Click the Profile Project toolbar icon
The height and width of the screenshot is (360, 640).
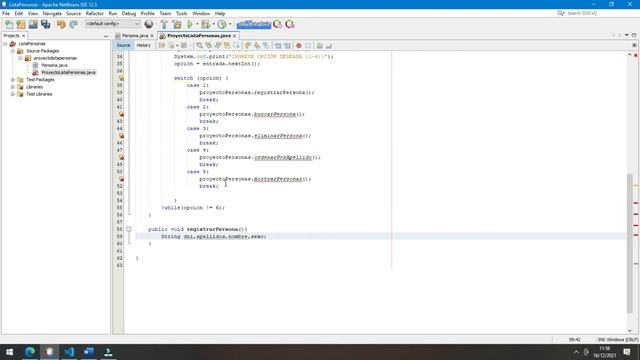pyautogui.click(x=222, y=24)
